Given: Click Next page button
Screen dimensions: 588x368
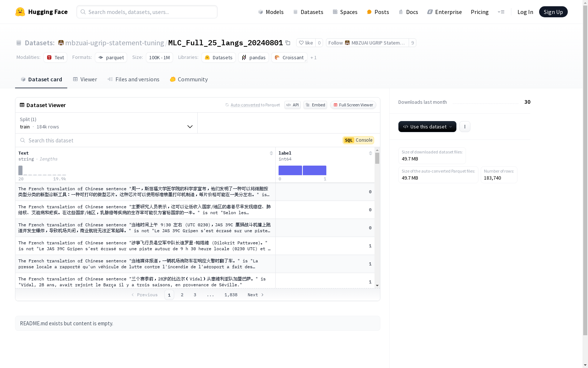Looking at the screenshot, I should [256, 295].
